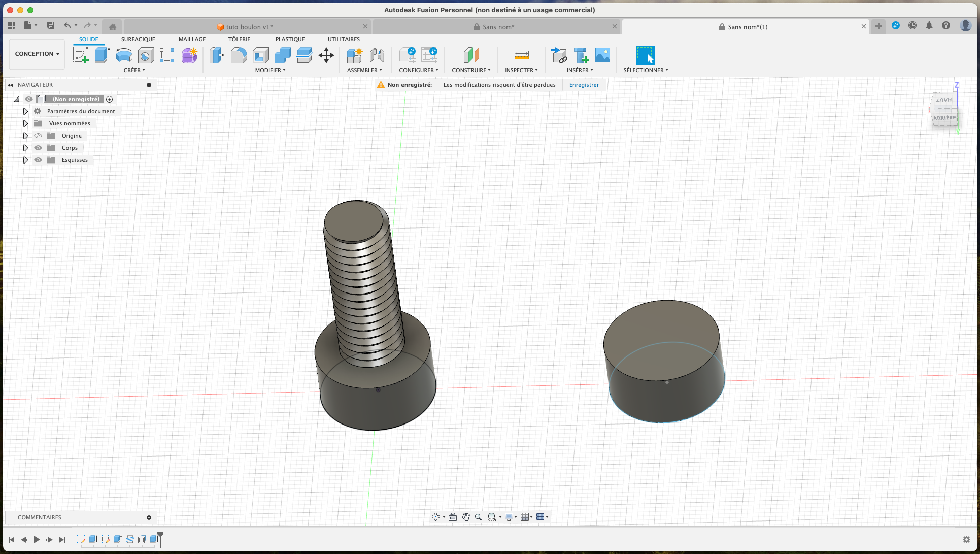
Task: Click the Save icon
Action: [x=50, y=25]
